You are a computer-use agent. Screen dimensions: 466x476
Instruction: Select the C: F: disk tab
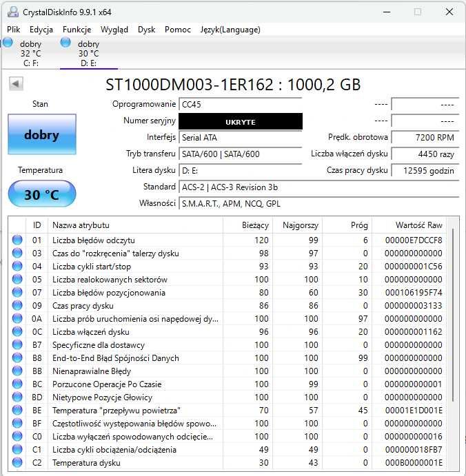31,54
